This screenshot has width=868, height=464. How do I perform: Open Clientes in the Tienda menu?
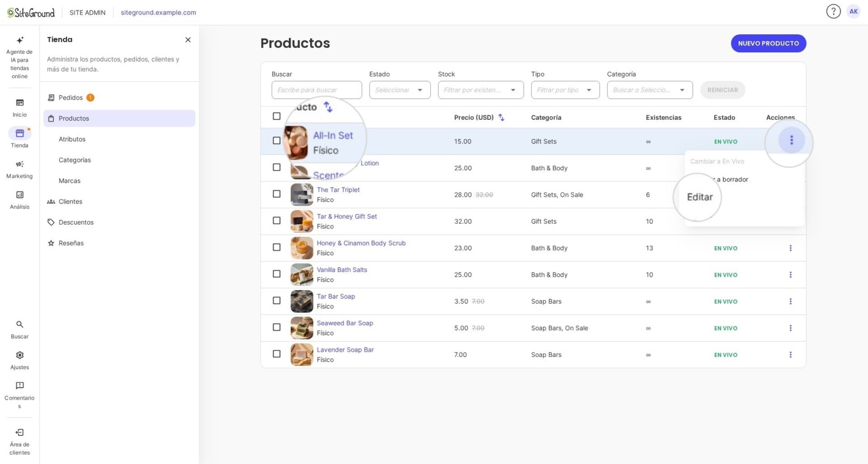click(x=119, y=201)
